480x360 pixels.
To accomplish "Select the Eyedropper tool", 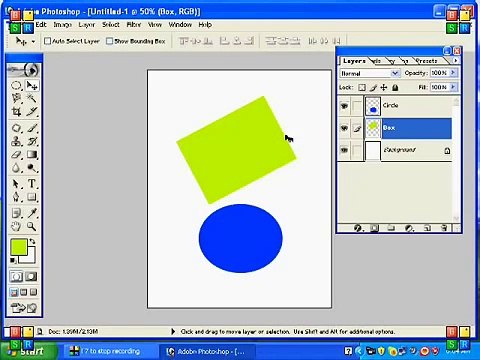I will tap(32, 213).
